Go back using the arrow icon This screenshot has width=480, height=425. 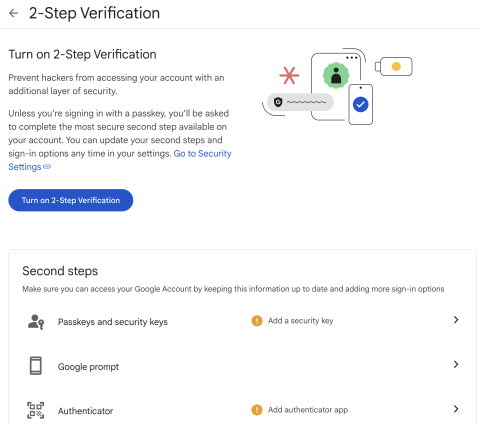[14, 13]
